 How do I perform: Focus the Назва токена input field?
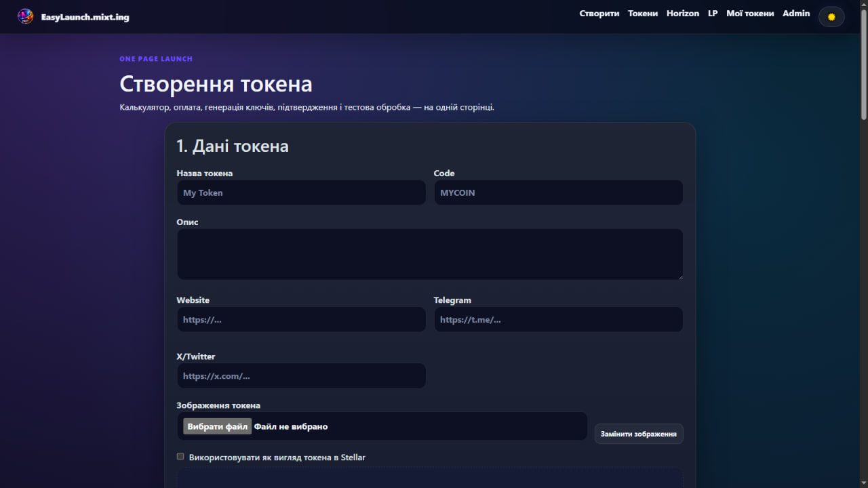click(x=301, y=192)
